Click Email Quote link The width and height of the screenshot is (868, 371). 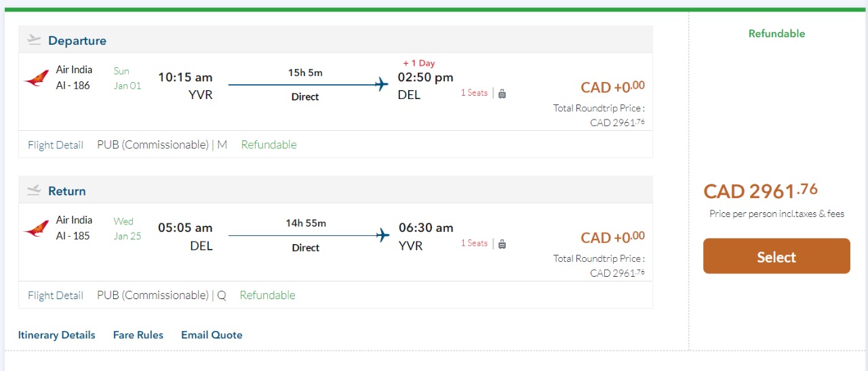[212, 335]
